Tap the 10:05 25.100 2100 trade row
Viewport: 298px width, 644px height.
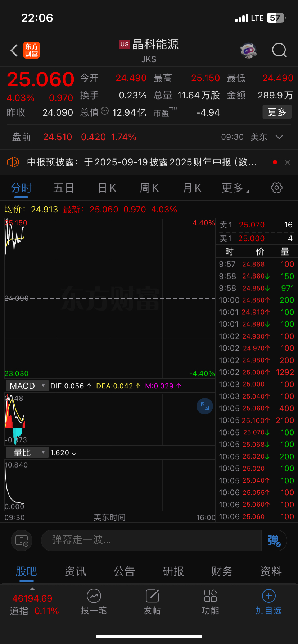coord(256,420)
